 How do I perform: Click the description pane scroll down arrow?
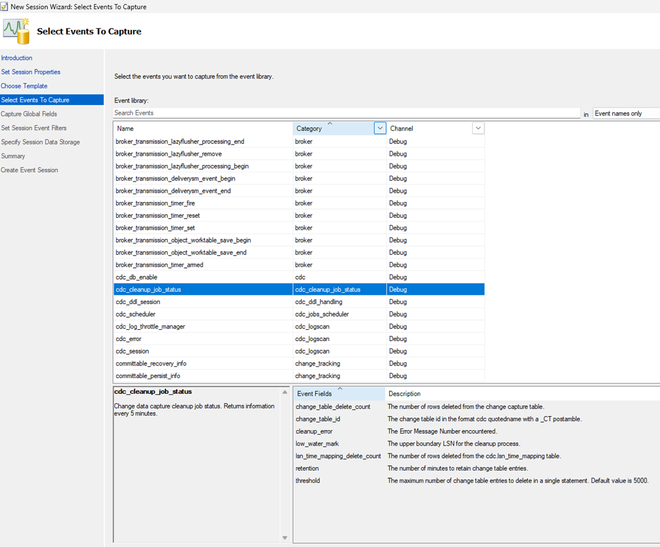click(x=285, y=537)
